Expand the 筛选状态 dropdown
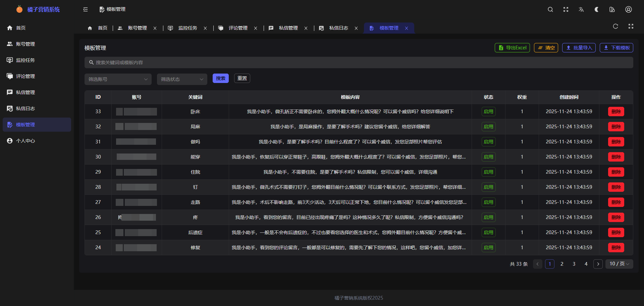The width and height of the screenshot is (644, 306). [x=182, y=79]
